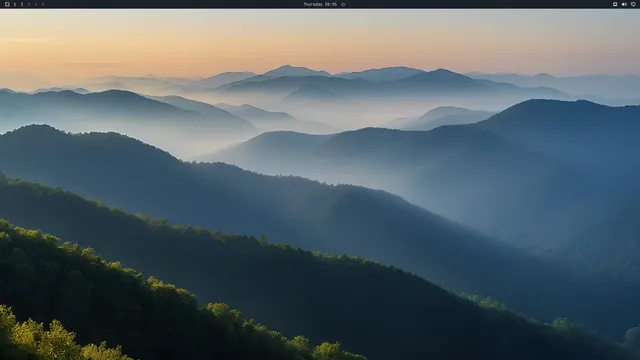The width and height of the screenshot is (640, 360).
Task: Switch to workspace 5 in top bar
Action: click(x=42, y=4)
